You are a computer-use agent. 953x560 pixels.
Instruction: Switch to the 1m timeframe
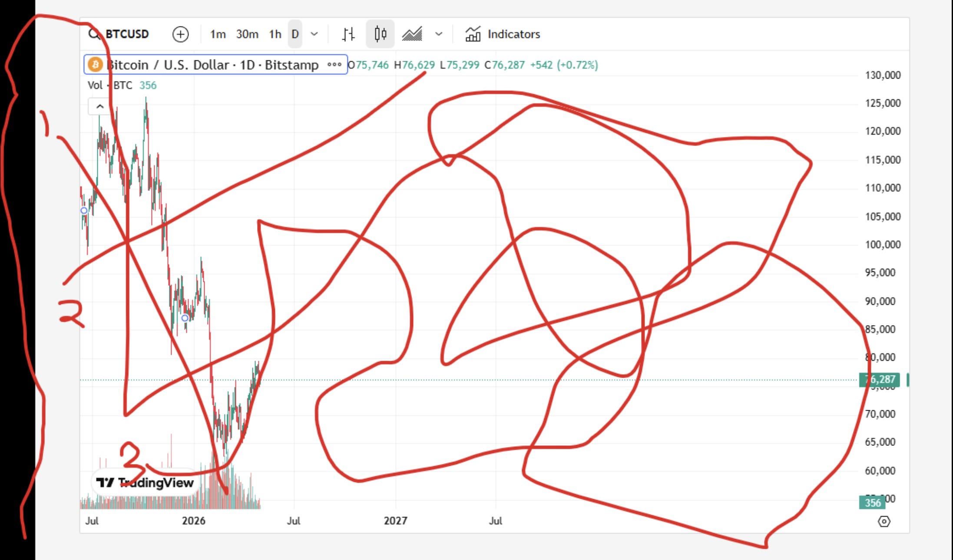pyautogui.click(x=218, y=34)
